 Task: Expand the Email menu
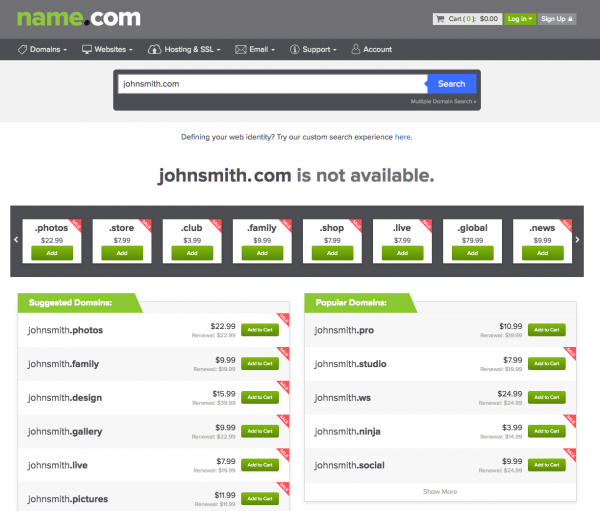coord(255,49)
